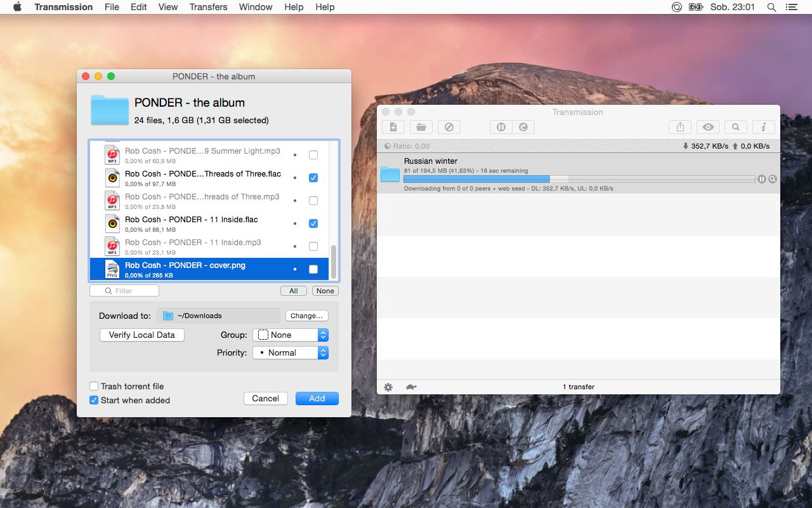
Task: Click the Open Torrent folder toolbar icon
Action: click(x=421, y=127)
